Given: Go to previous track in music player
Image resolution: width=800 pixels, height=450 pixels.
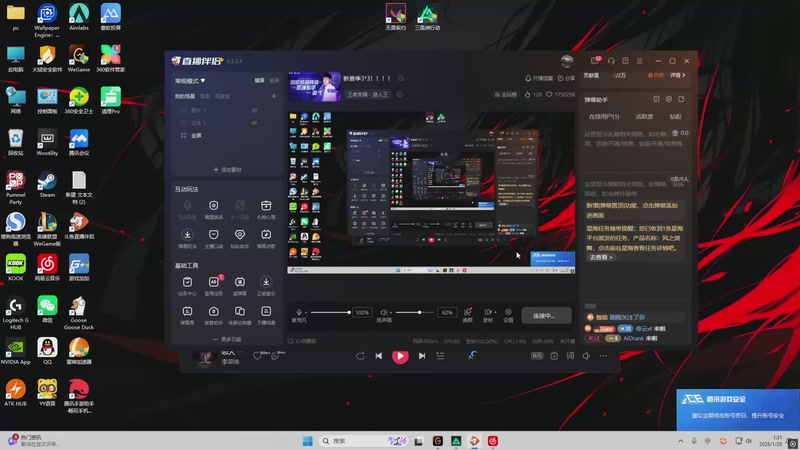Looking at the screenshot, I should pos(379,356).
